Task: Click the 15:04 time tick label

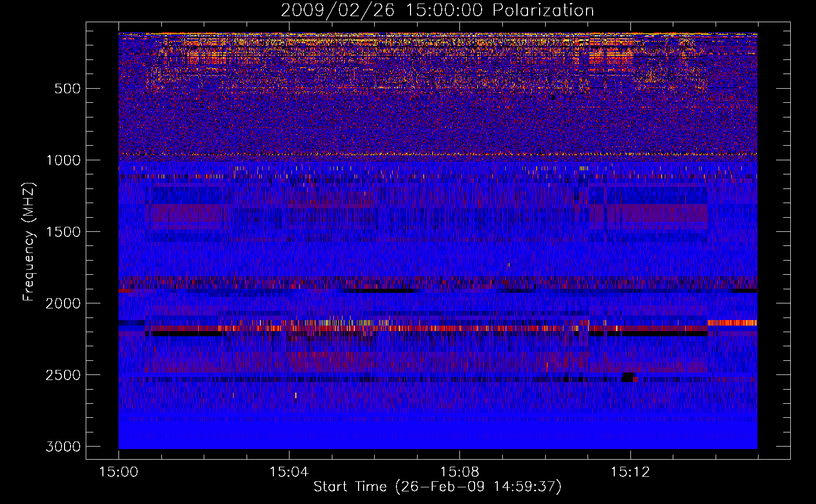Action: (289, 472)
